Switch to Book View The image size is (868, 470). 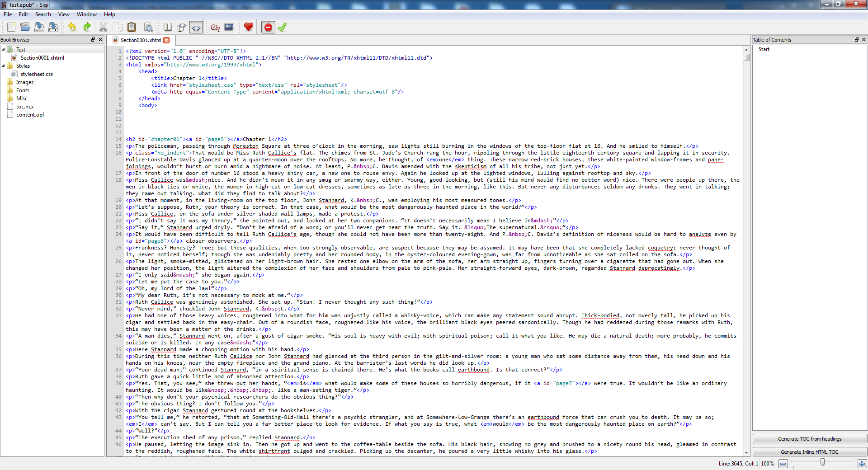[168, 27]
